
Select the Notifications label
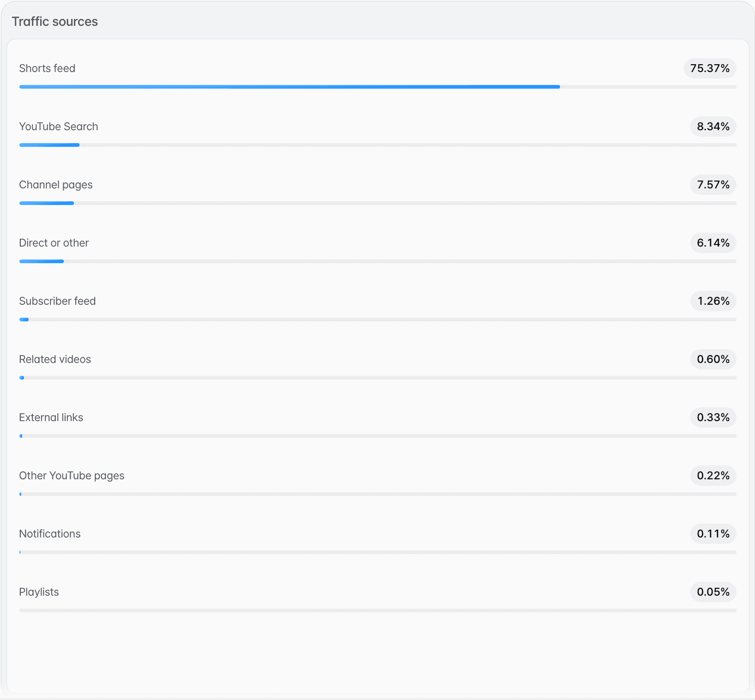(50, 534)
